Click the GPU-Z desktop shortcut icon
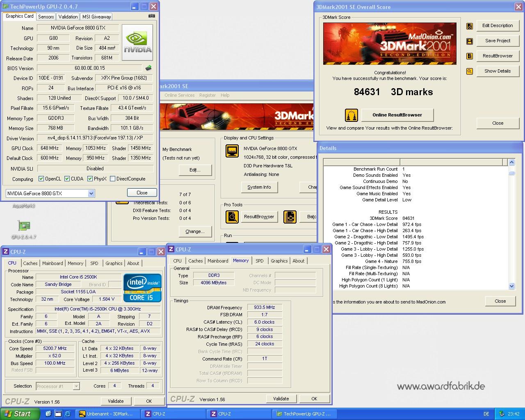The height and width of the screenshot is (420, 525). (24, 226)
